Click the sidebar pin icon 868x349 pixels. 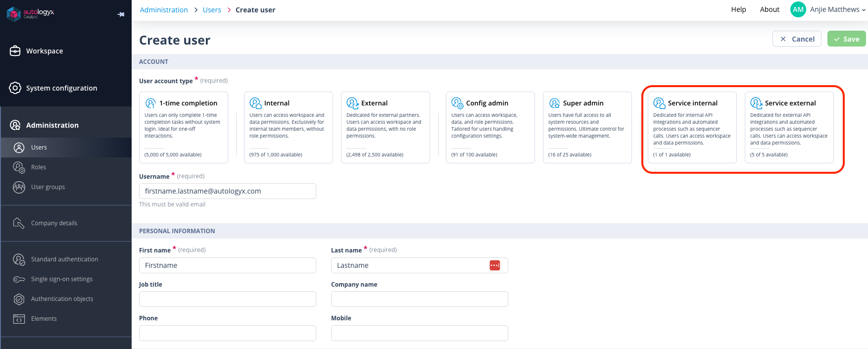(x=121, y=14)
